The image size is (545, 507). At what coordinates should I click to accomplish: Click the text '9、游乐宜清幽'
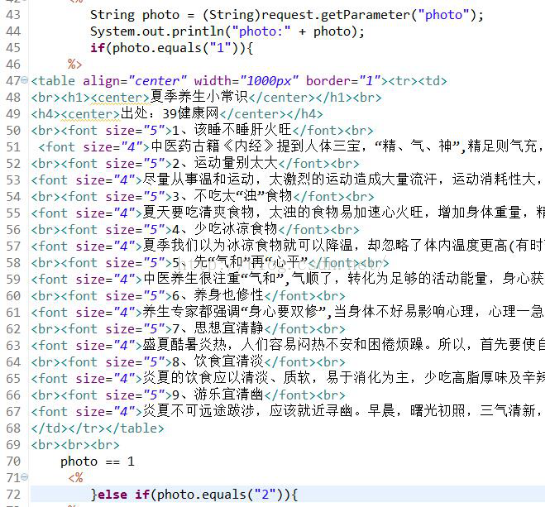click(218, 394)
